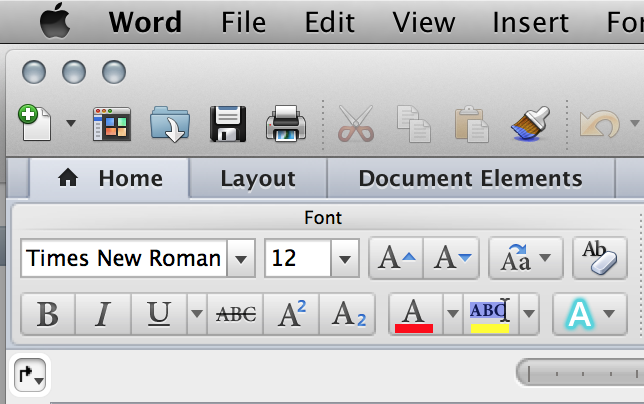This screenshot has width=644, height=404.
Task: Expand the highlight color dropdown arrow
Action: click(529, 314)
